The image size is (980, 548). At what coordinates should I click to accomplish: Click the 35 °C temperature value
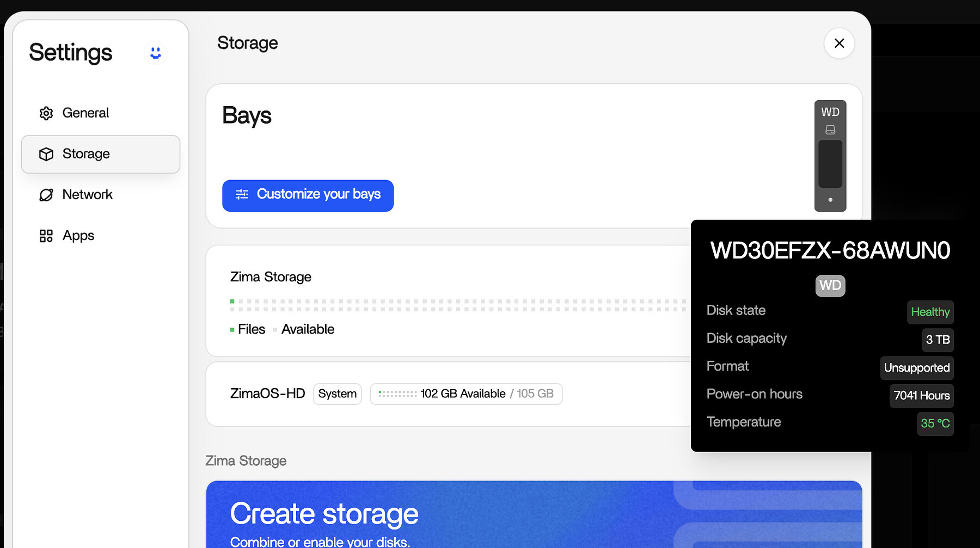(935, 423)
